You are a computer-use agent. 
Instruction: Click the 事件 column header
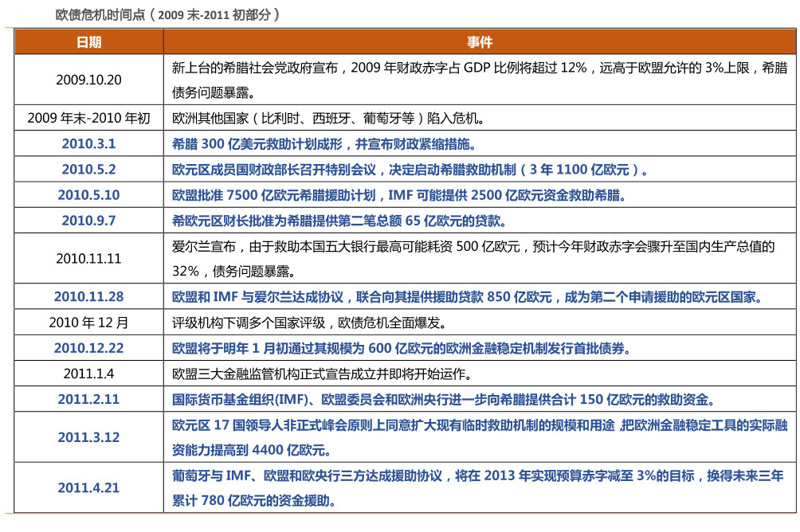480,42
